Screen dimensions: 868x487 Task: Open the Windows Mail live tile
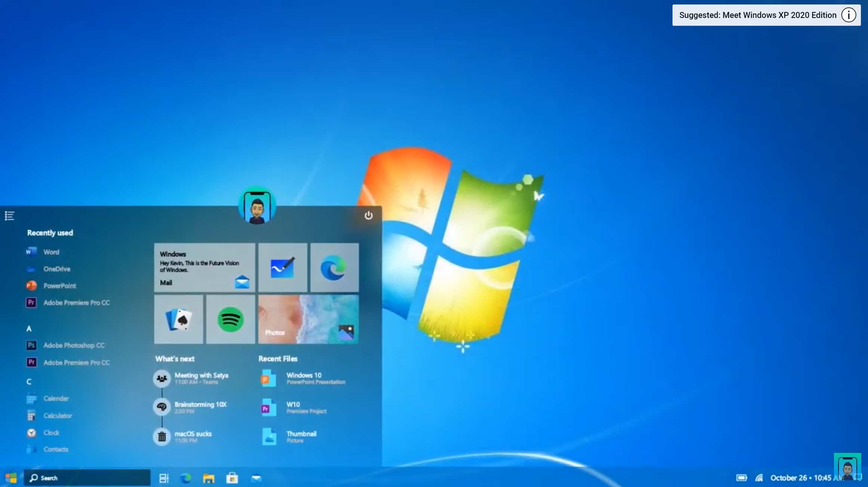204,267
